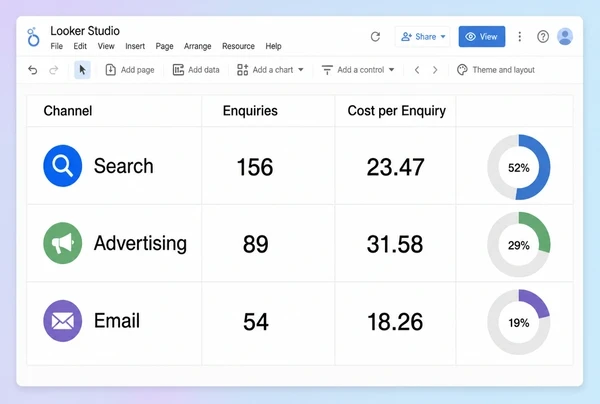Click the Channel column header

tap(68, 111)
